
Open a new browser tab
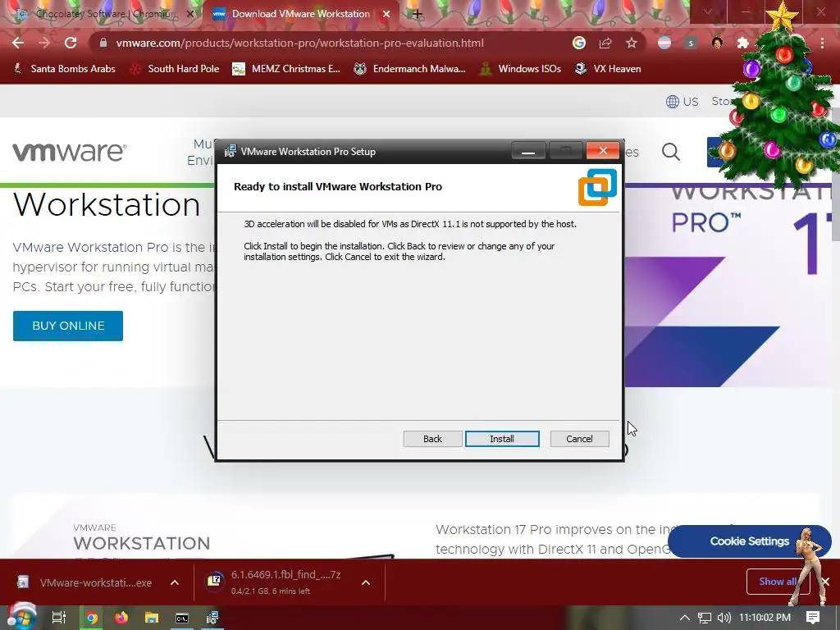coord(418,15)
